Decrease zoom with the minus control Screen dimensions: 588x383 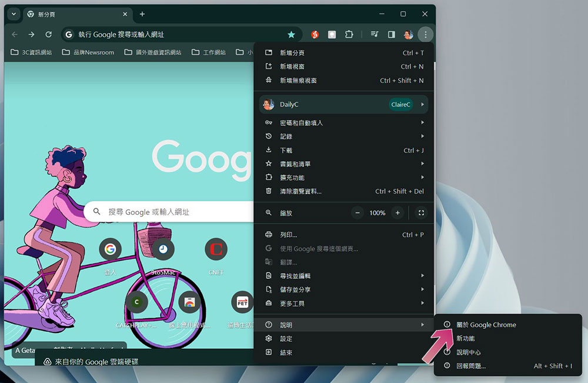click(x=357, y=212)
